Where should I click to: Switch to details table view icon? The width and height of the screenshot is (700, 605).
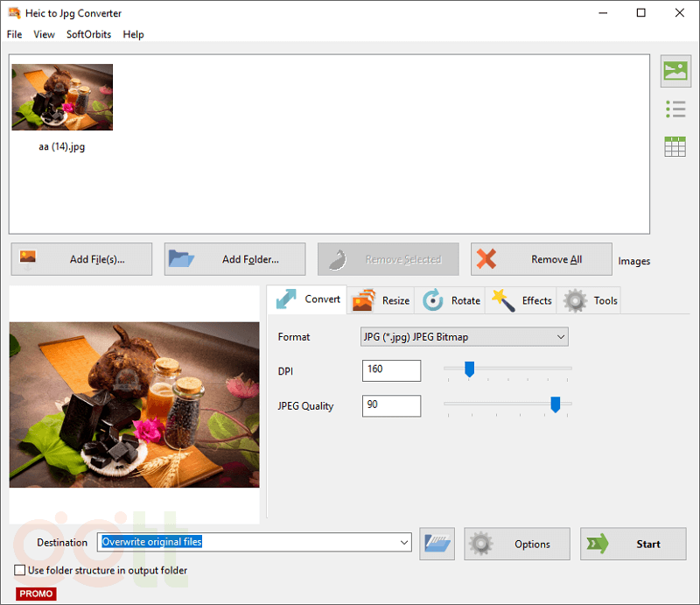click(675, 146)
